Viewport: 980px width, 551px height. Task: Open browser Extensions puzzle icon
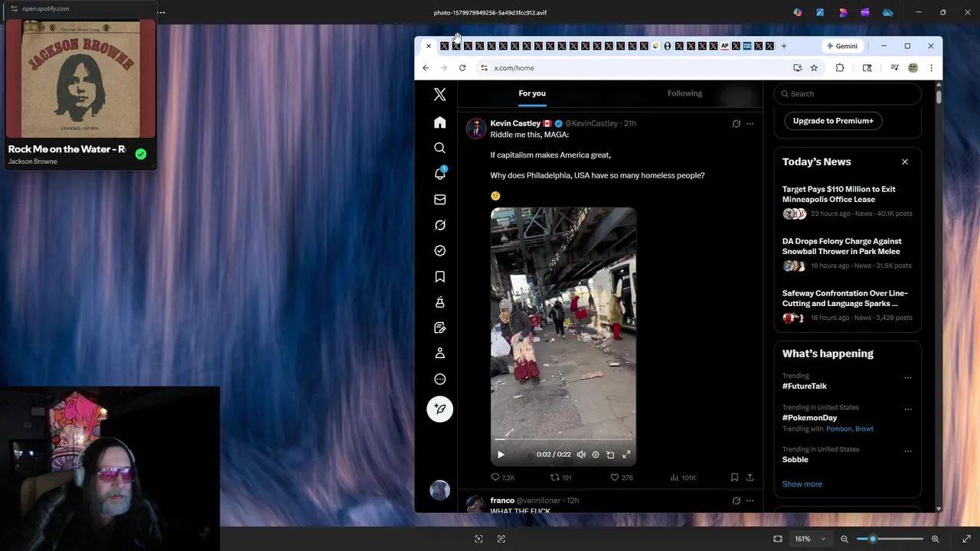(840, 68)
